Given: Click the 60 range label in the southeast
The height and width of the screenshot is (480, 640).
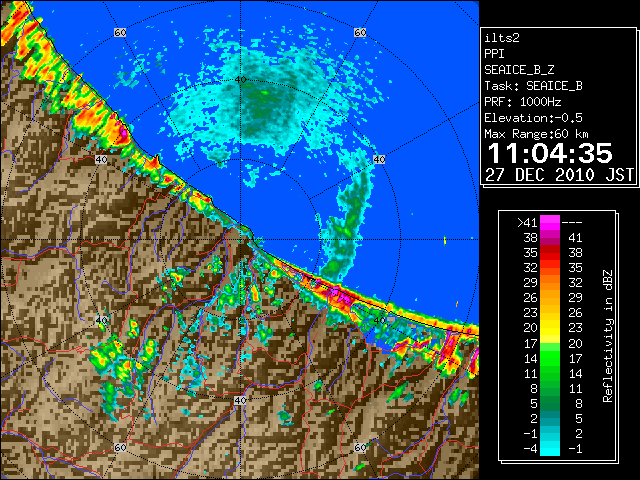Looking at the screenshot, I should [x=360, y=447].
